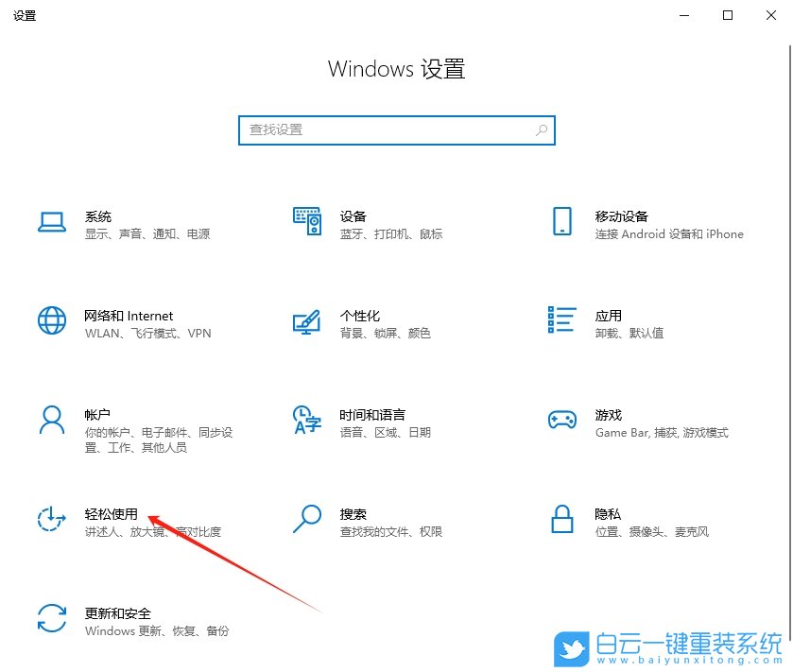Select the 移动设备 phone icon
The height and width of the screenshot is (672, 793).
coord(561,223)
